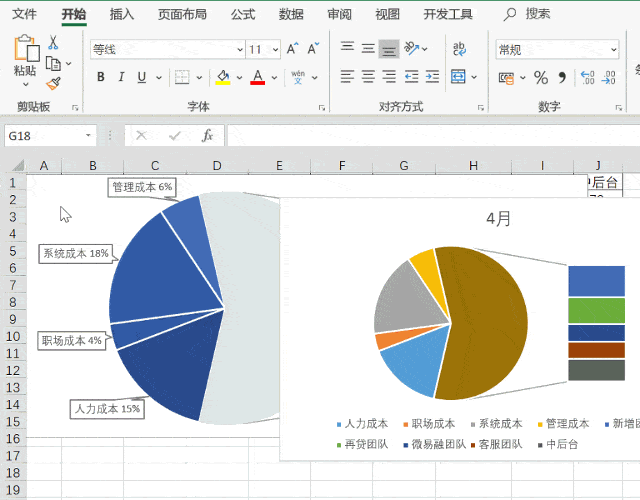Select column D header
Viewport: 640px width, 500px height.
217,166
